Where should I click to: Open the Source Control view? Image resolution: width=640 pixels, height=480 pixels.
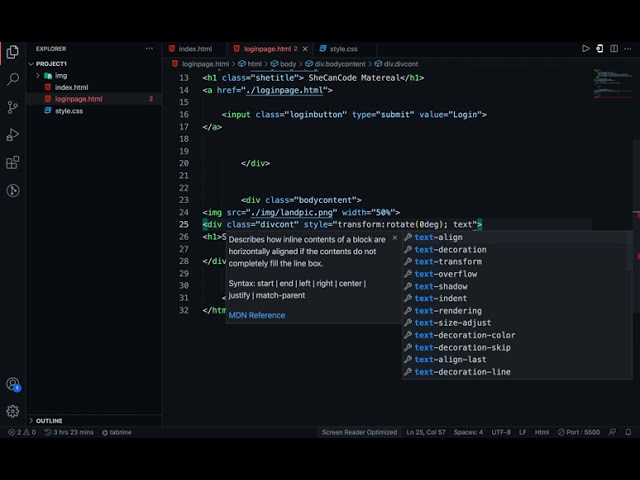coord(13,107)
